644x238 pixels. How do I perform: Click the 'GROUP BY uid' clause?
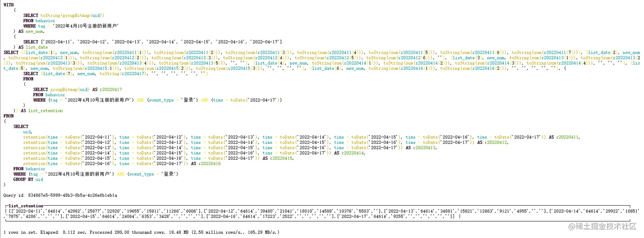[x=28, y=179]
